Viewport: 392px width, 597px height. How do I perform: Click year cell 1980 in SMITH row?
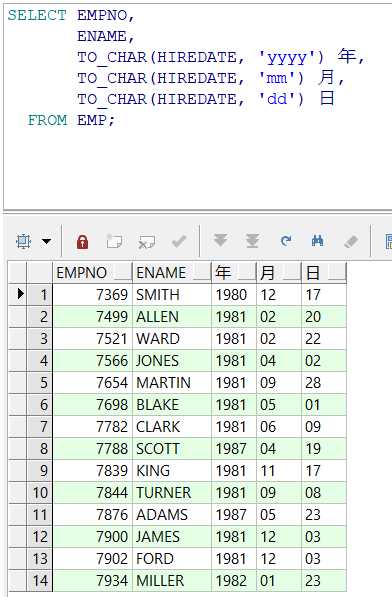(234, 295)
